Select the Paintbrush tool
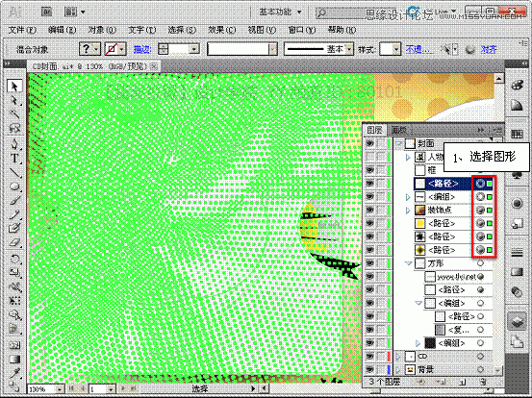The image size is (532, 398). pyautogui.click(x=14, y=201)
